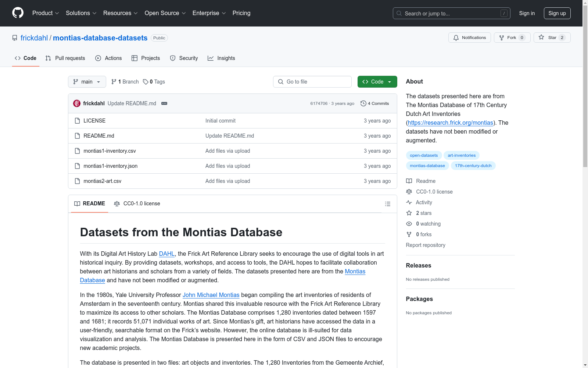The width and height of the screenshot is (588, 368).
Task: Go to the Actions tab
Action: [x=108, y=58]
